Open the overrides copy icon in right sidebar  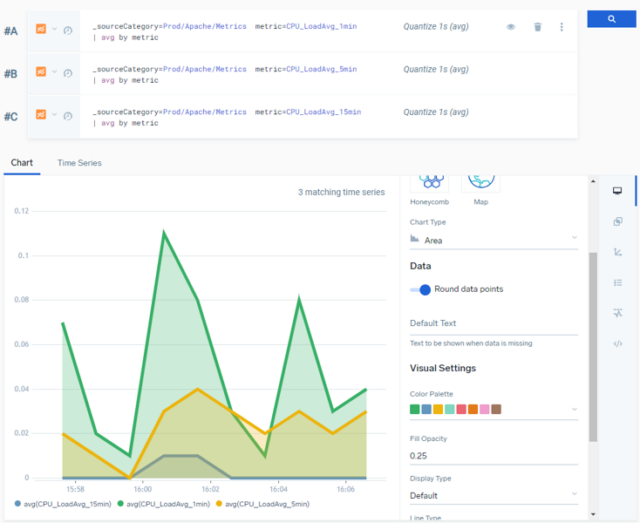[x=618, y=222]
